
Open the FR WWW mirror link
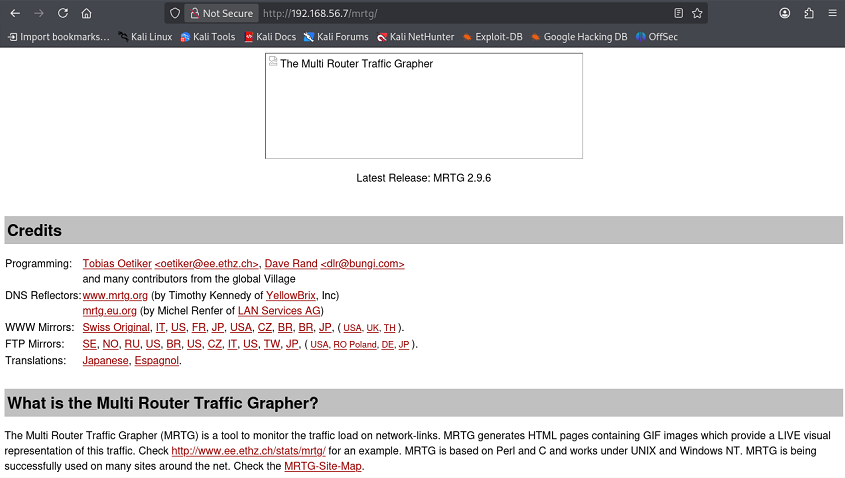[199, 328]
